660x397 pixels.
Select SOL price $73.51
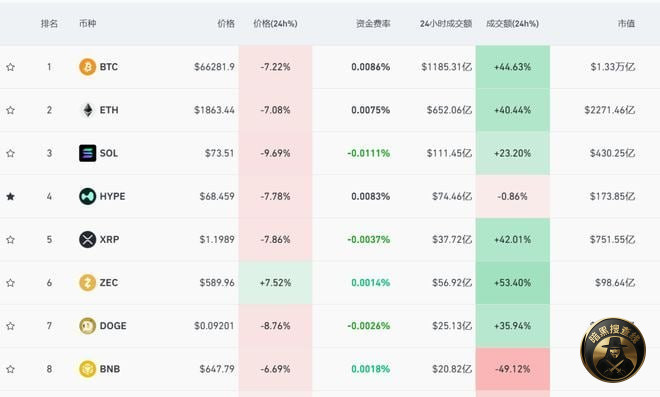pos(219,153)
